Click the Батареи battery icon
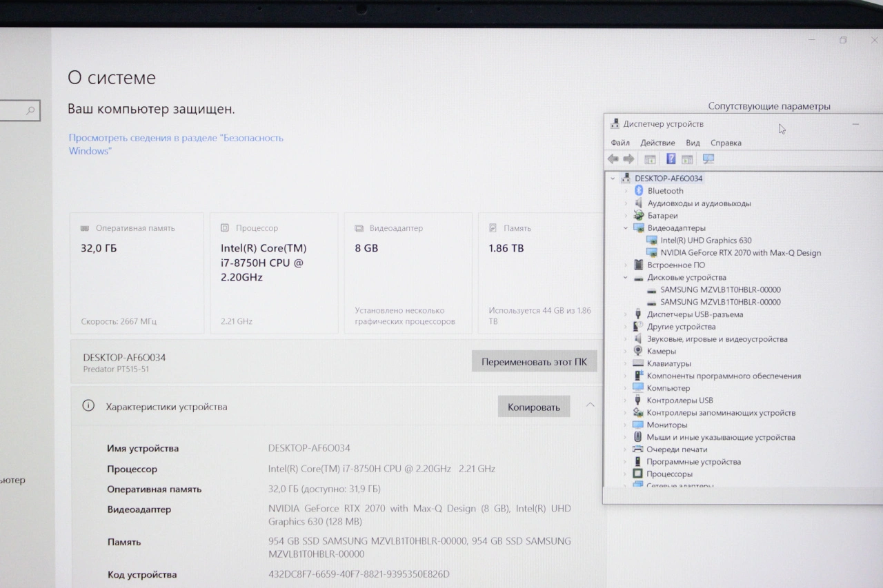Screen dimensions: 883x588 tap(638, 216)
